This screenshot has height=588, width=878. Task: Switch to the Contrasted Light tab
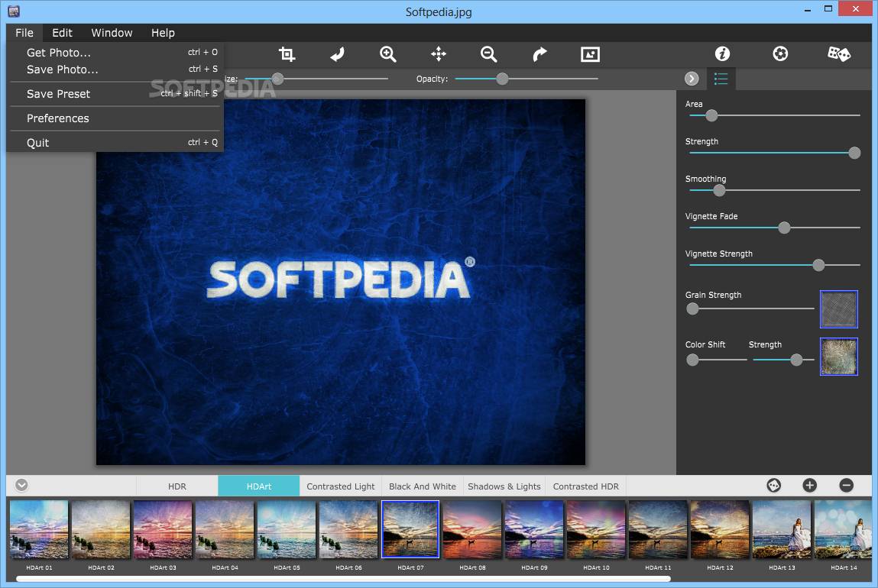point(341,486)
